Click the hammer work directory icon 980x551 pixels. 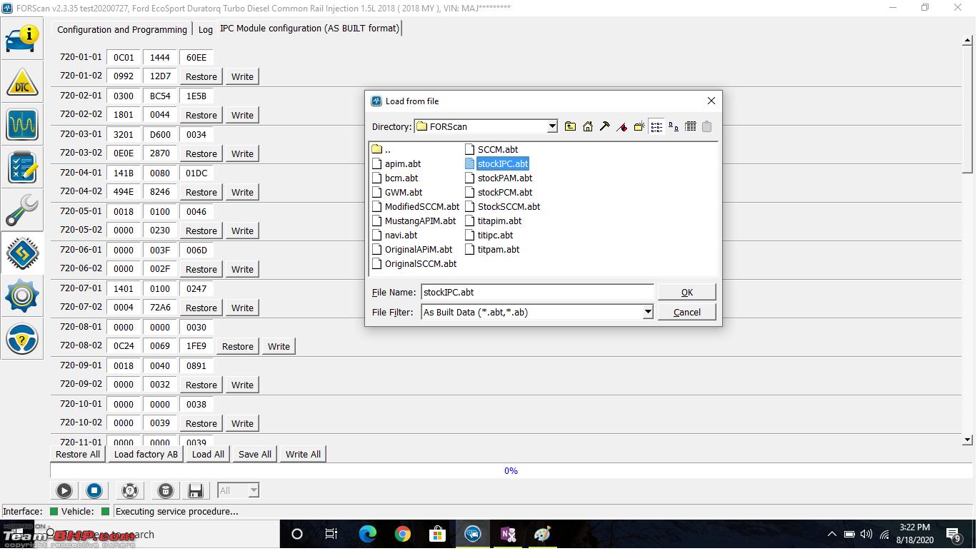point(605,126)
